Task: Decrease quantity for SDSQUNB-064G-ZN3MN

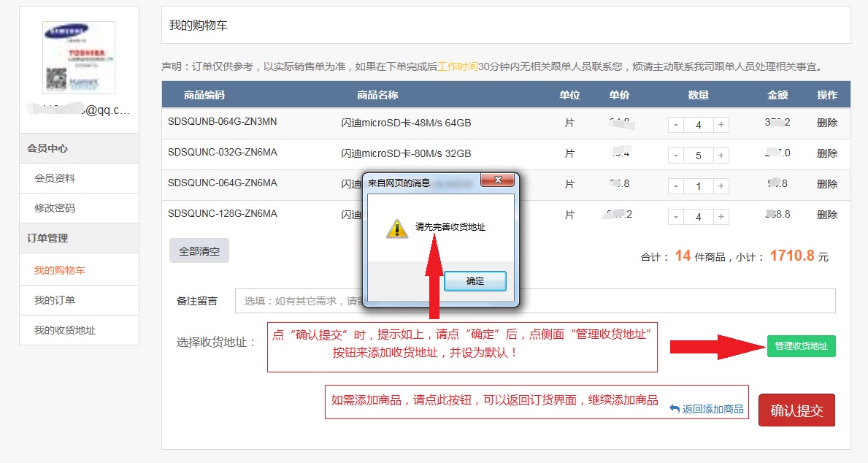Action: coord(676,125)
